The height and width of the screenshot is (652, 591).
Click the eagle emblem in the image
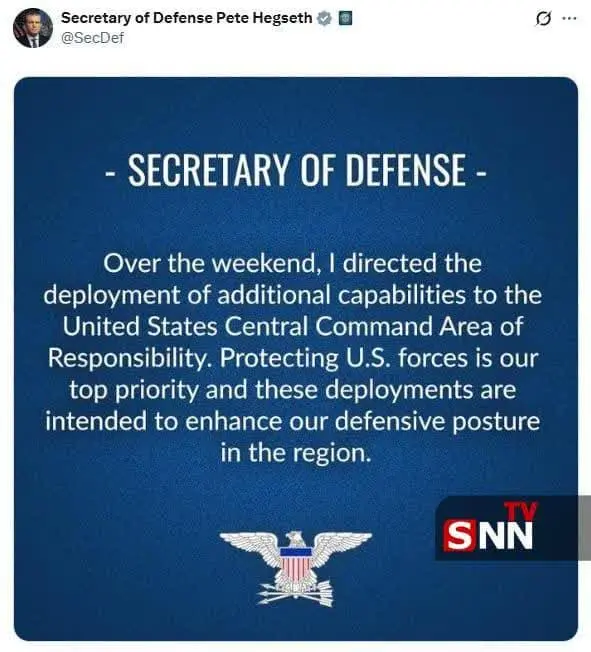(x=296, y=568)
